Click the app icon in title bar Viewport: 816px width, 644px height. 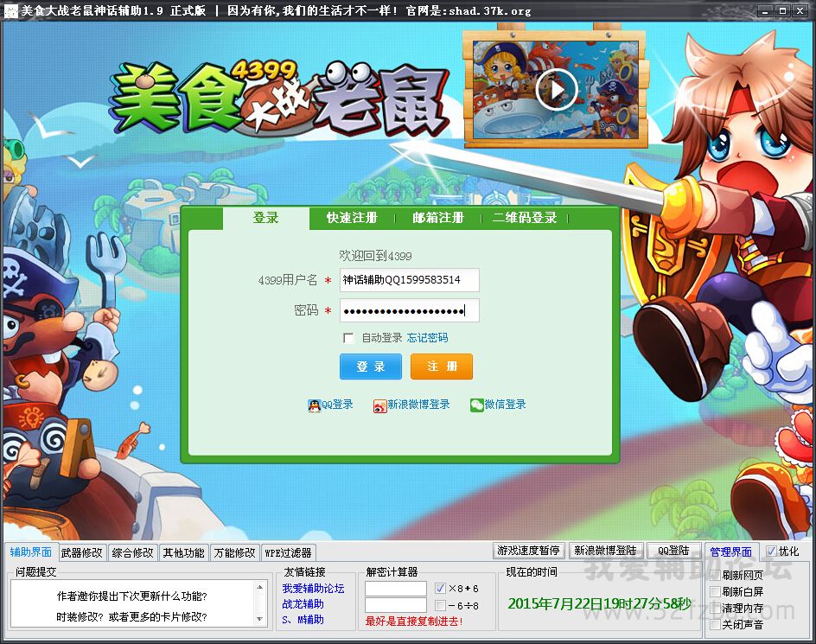[x=10, y=10]
